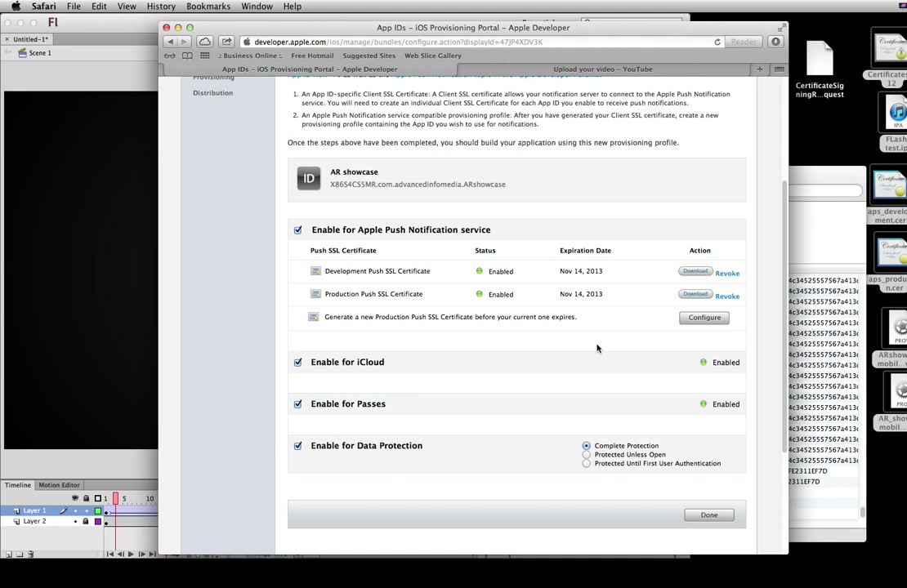Open the Downloads arrow icon in Safari
Screen dimensions: 907x588
click(x=775, y=42)
